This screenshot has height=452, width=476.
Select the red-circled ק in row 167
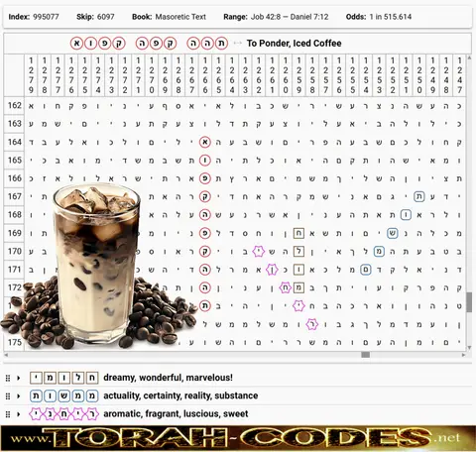tap(205, 197)
